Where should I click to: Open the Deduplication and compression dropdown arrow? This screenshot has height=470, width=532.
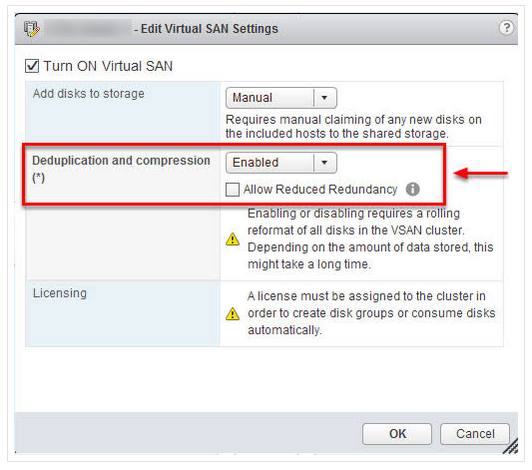(324, 163)
